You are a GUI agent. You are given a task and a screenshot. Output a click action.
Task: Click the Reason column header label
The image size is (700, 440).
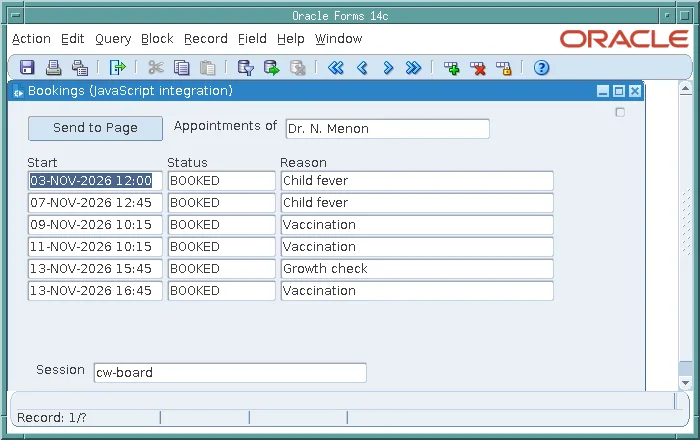(304, 162)
